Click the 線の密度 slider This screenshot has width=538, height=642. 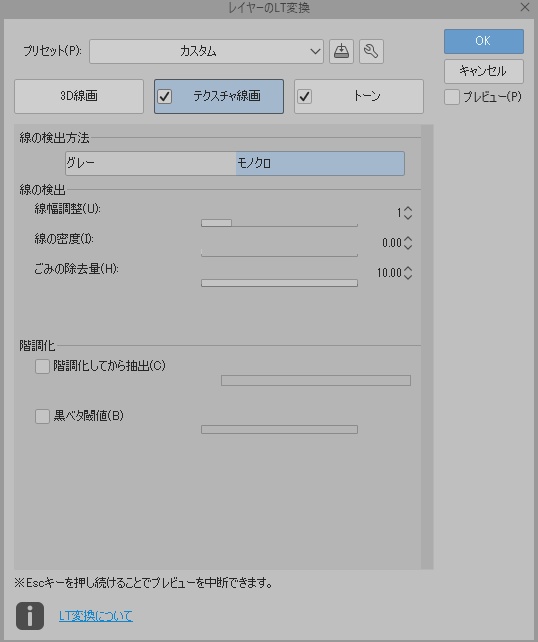[x=279, y=253]
